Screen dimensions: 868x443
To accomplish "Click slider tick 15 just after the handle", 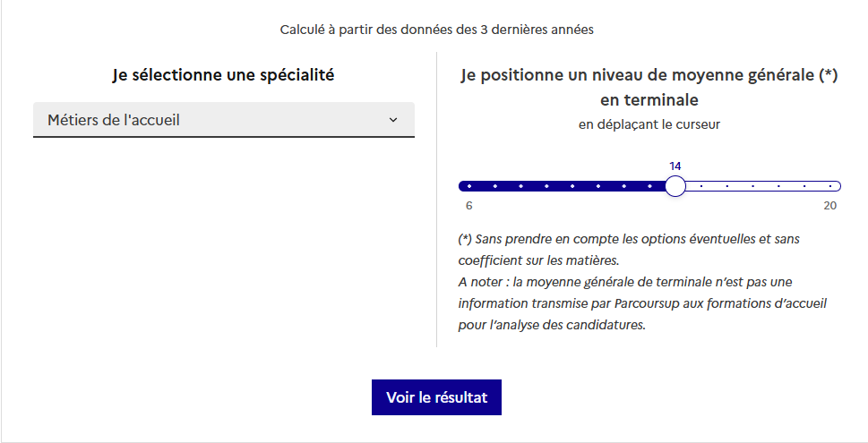I will click(x=701, y=186).
